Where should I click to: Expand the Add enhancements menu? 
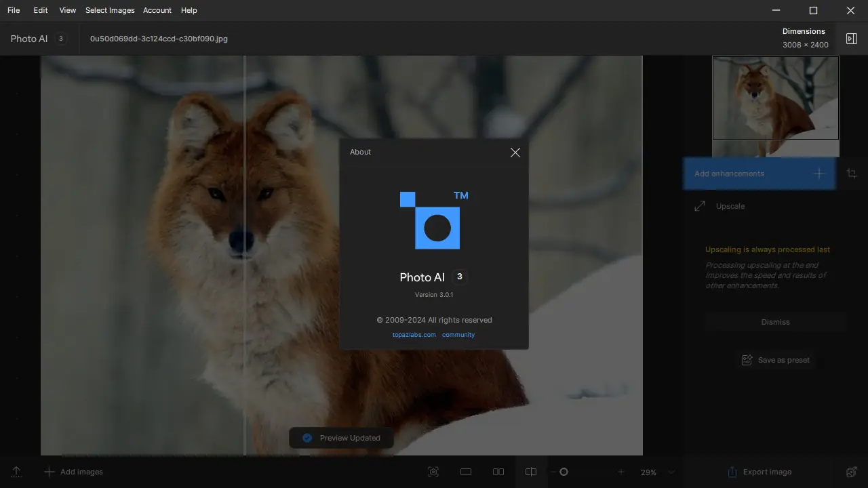coord(759,174)
